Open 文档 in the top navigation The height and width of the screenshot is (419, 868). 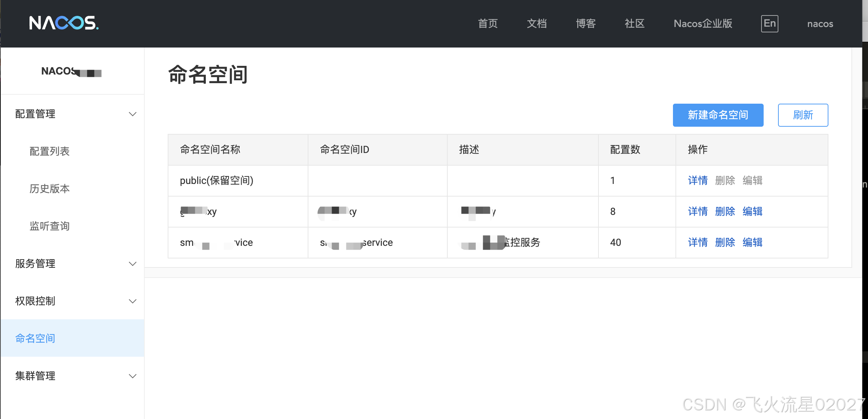pos(537,24)
